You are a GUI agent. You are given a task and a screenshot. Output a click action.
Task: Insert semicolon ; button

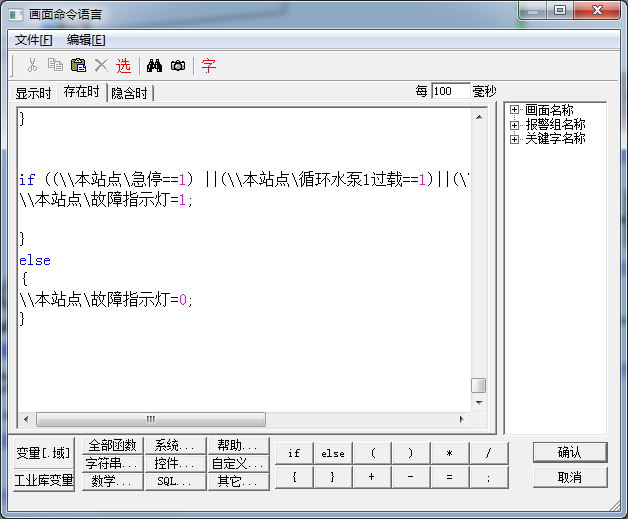pos(489,477)
